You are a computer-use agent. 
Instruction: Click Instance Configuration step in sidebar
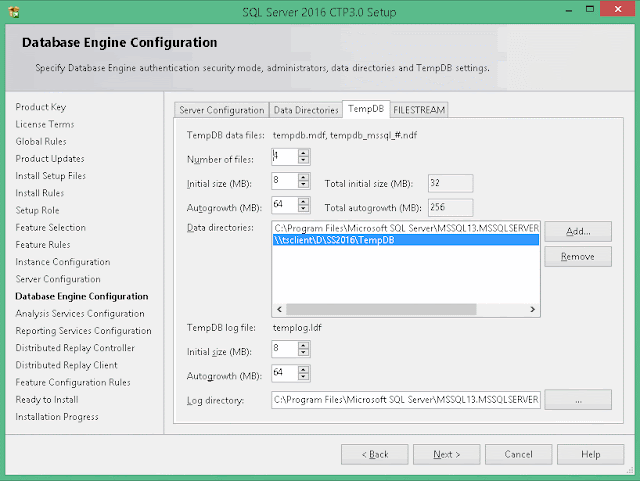click(63, 262)
